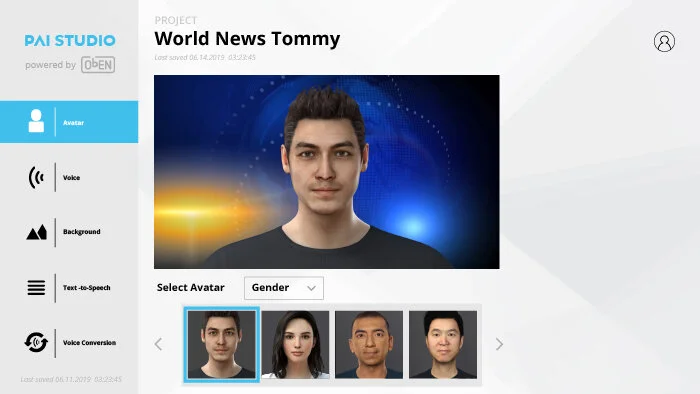Go to Voice Conversion menu label
This screenshot has width=700, height=394.
tap(89, 343)
